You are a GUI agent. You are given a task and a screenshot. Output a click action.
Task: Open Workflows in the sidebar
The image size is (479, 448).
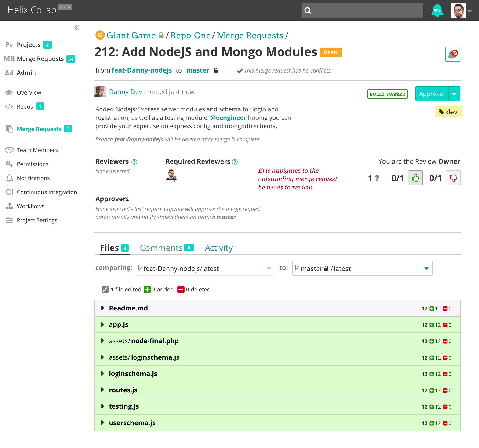[30, 206]
